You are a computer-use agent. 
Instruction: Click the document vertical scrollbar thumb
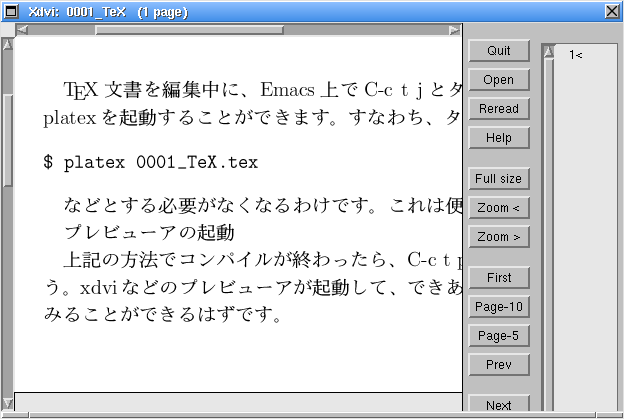(8, 140)
